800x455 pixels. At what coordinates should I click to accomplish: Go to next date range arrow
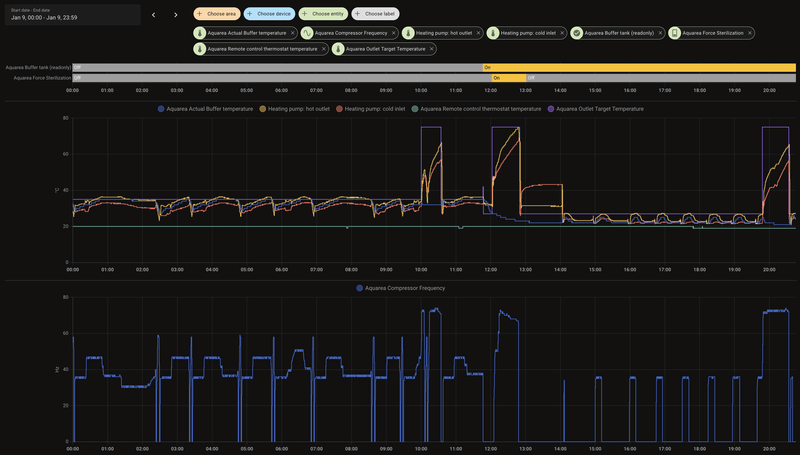pos(176,15)
